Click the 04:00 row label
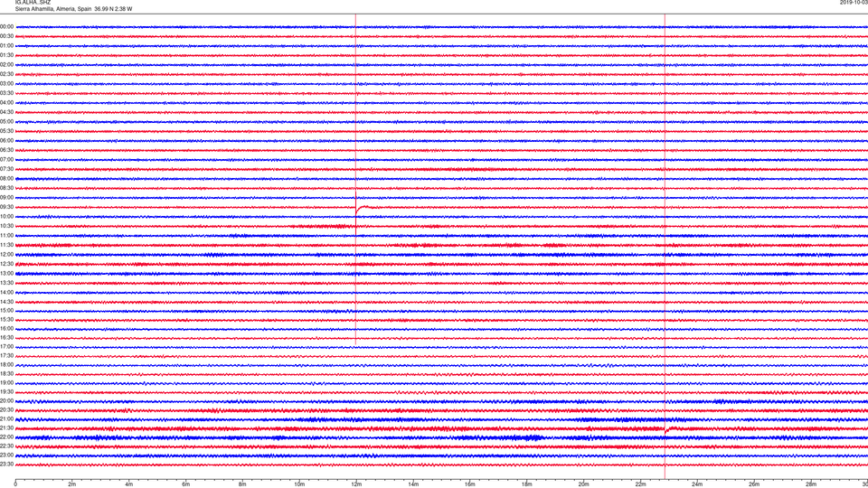 (6, 103)
